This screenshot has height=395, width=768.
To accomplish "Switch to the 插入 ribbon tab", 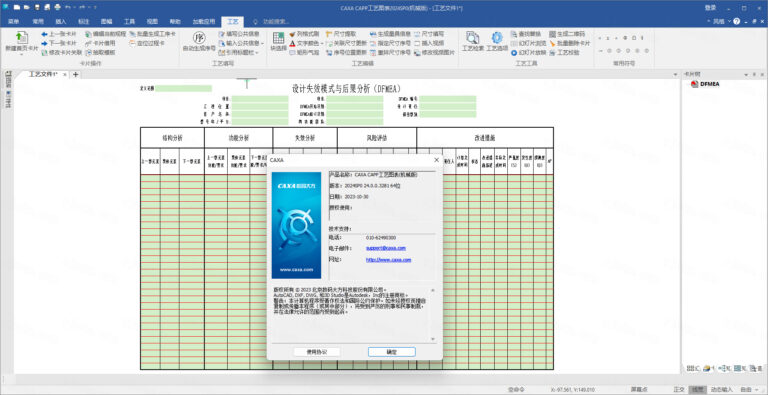I will click(x=61, y=22).
